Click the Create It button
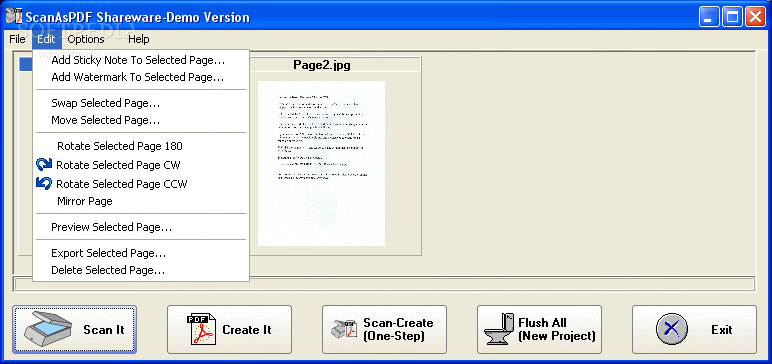This screenshot has width=772, height=364. [229, 330]
